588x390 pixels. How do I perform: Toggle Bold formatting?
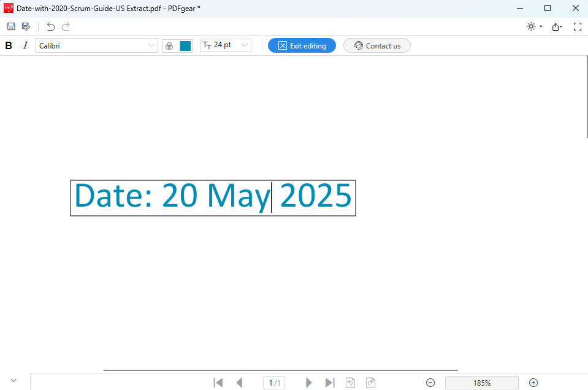tap(9, 46)
